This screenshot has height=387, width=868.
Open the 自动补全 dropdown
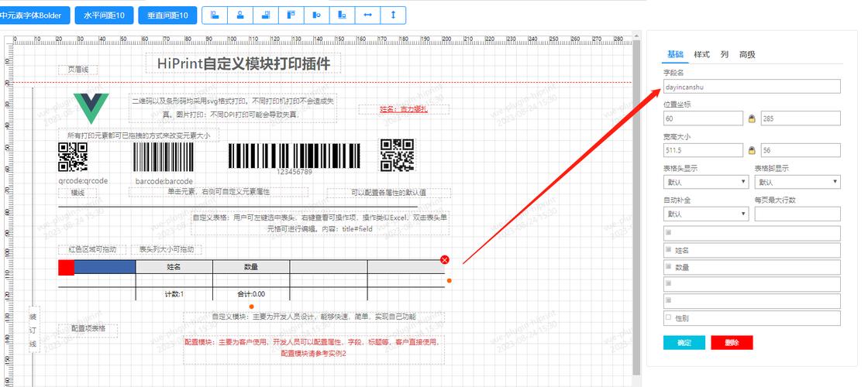[706, 214]
